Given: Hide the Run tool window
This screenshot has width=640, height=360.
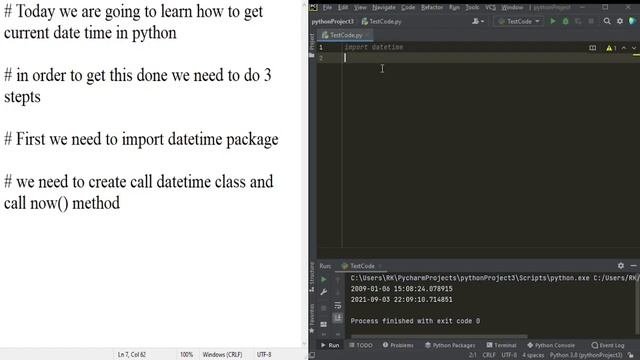Looking at the screenshot, I should tap(633, 266).
